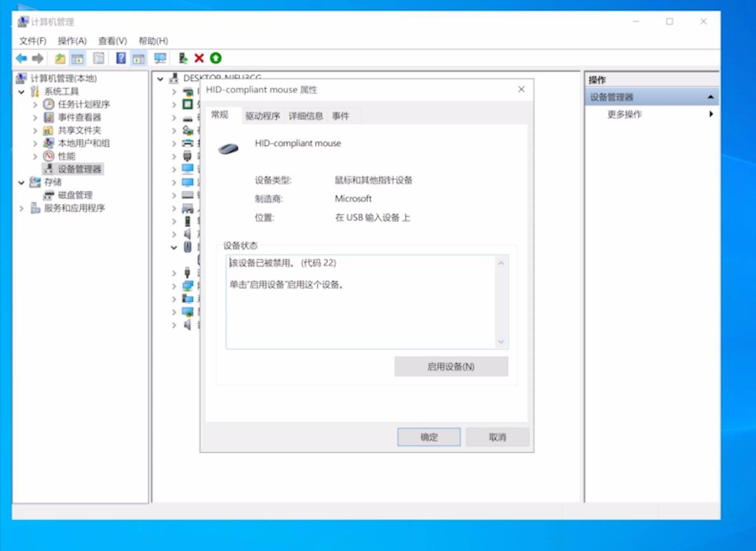The image size is (756, 551).
Task: Click the device status scrollbar down arrow
Action: 501,342
